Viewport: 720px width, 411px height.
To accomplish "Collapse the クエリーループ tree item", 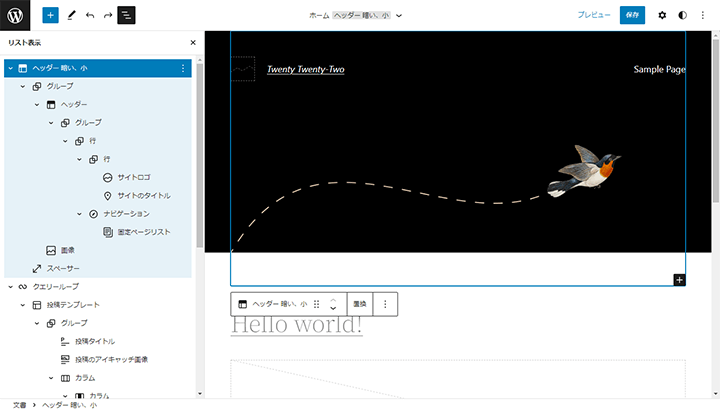I will 10,287.
